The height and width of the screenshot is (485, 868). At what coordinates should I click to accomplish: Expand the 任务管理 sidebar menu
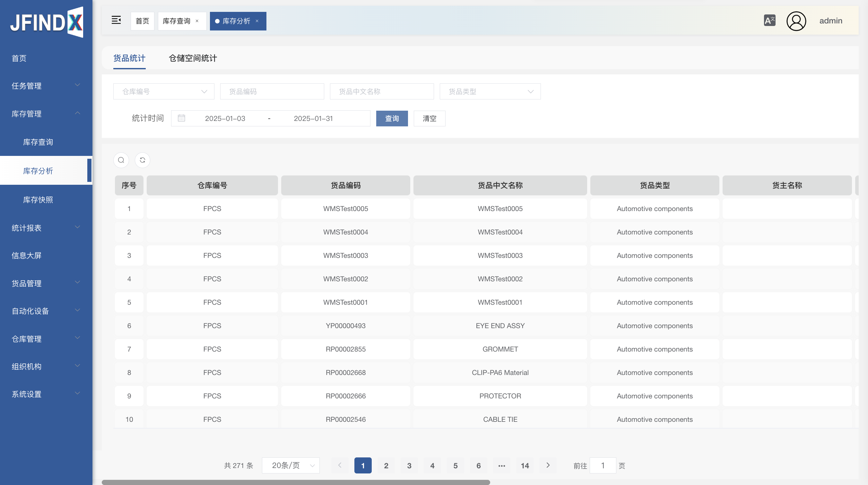46,86
